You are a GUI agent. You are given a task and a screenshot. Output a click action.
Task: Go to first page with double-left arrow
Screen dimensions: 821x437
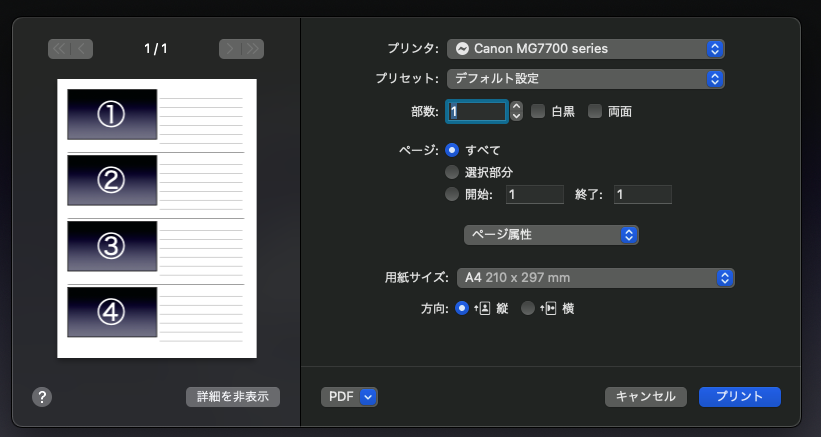(59, 49)
